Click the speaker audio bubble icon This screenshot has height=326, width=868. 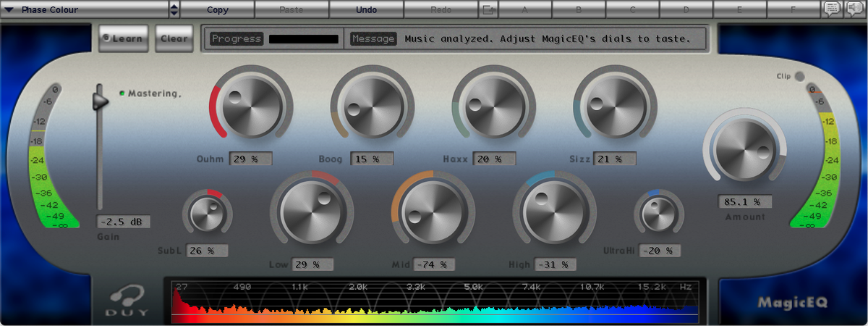point(854,9)
